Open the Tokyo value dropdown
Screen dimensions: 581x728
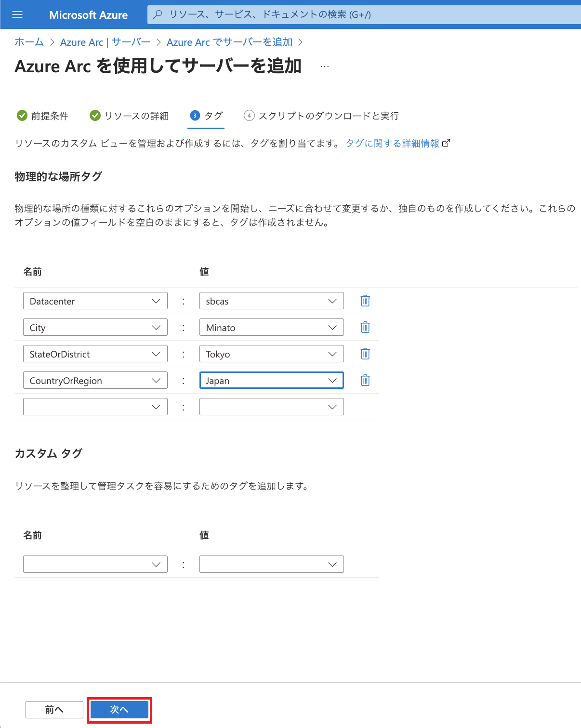[x=272, y=354]
